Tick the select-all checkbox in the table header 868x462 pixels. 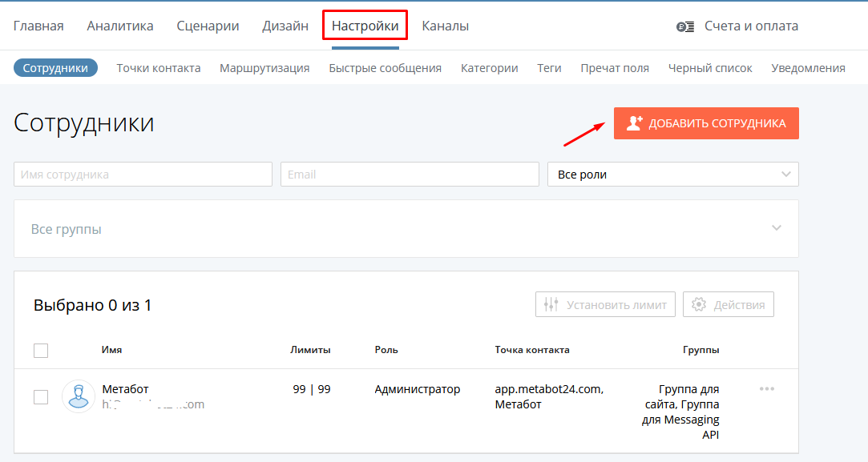(x=41, y=350)
